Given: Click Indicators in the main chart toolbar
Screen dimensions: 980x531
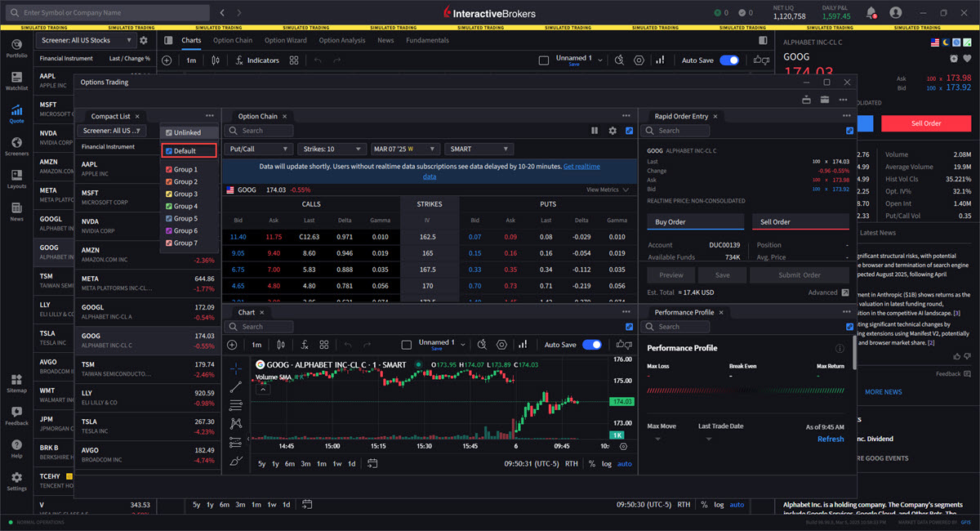Looking at the screenshot, I should 256,60.
